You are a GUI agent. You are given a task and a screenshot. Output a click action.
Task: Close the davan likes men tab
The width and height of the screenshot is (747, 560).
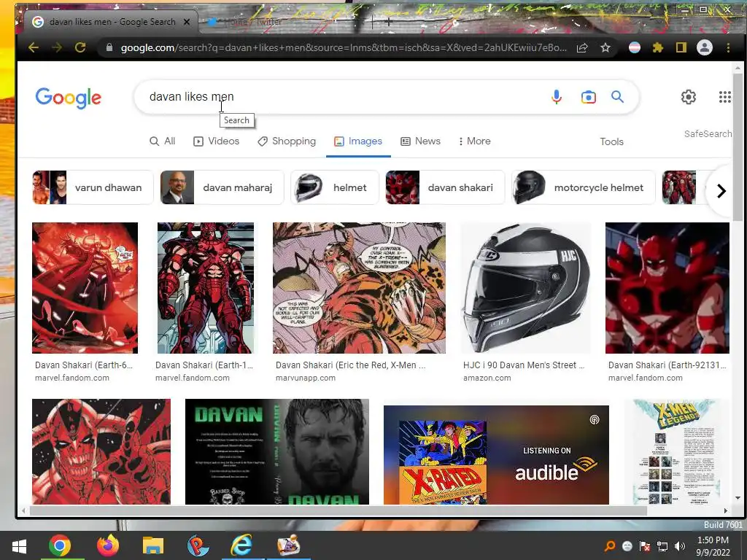tap(187, 22)
